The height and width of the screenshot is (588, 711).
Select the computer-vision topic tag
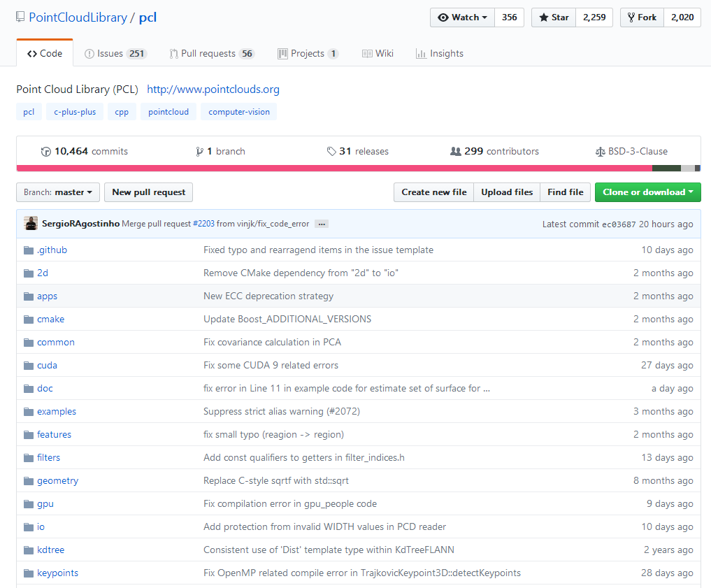[x=239, y=112]
